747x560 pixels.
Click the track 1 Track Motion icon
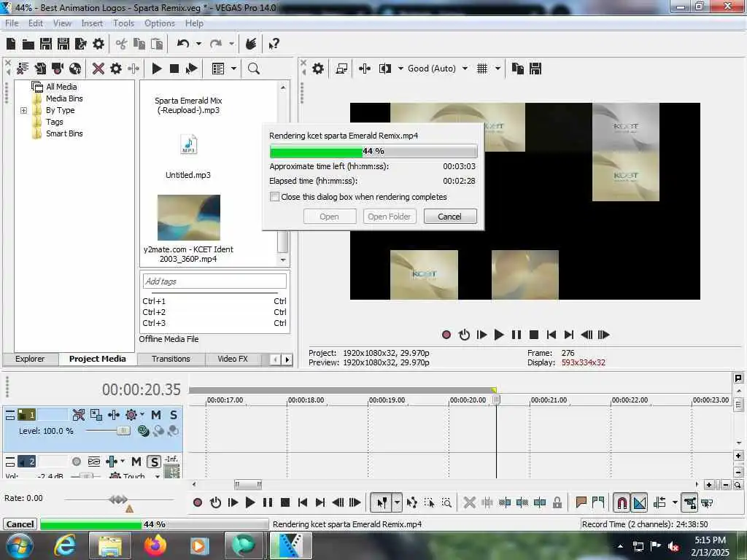(96, 415)
